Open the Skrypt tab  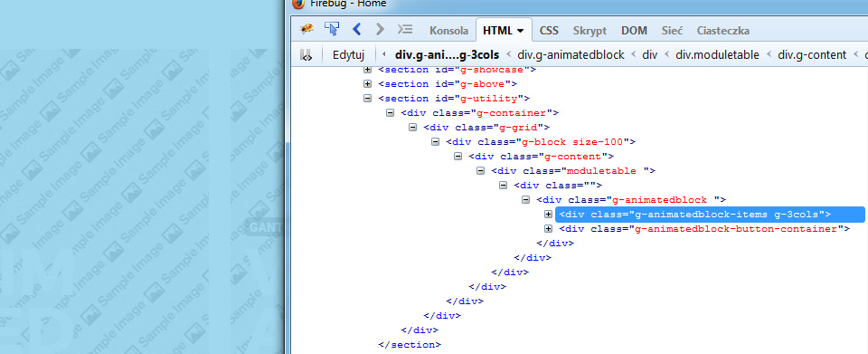click(590, 31)
